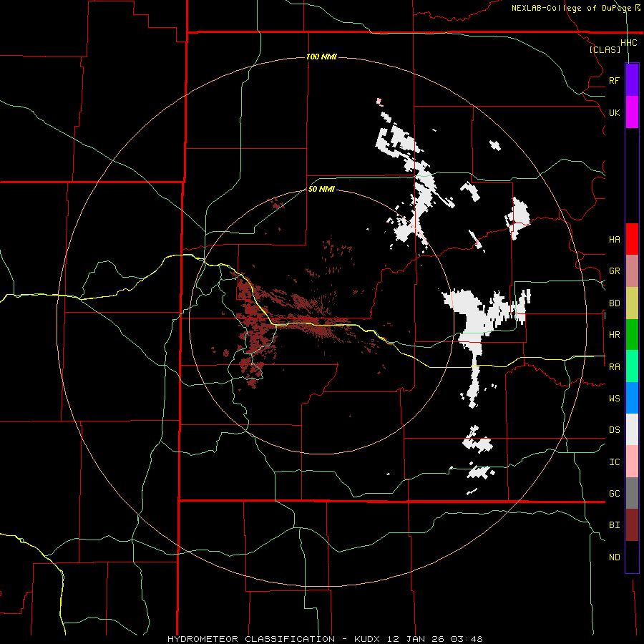
Task: Click the 'RA' legend label
Action: coord(614,367)
